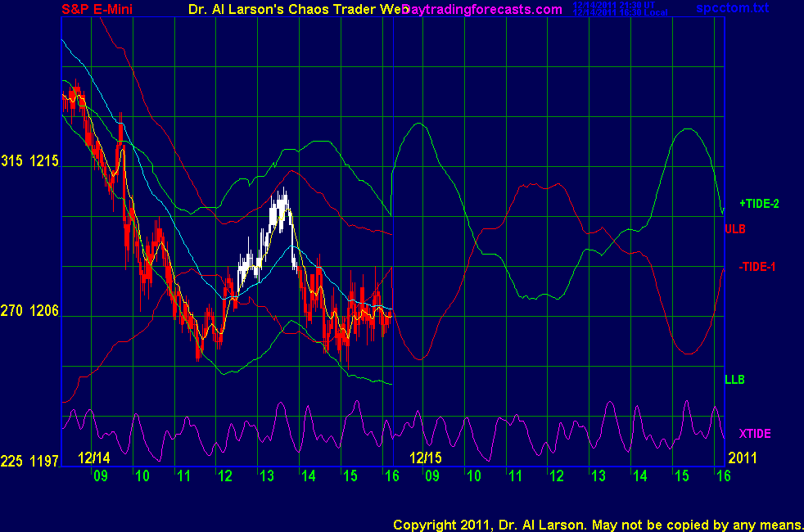Click the 09 hour label of the 12/14 session
The width and height of the screenshot is (804, 532).
(101, 476)
